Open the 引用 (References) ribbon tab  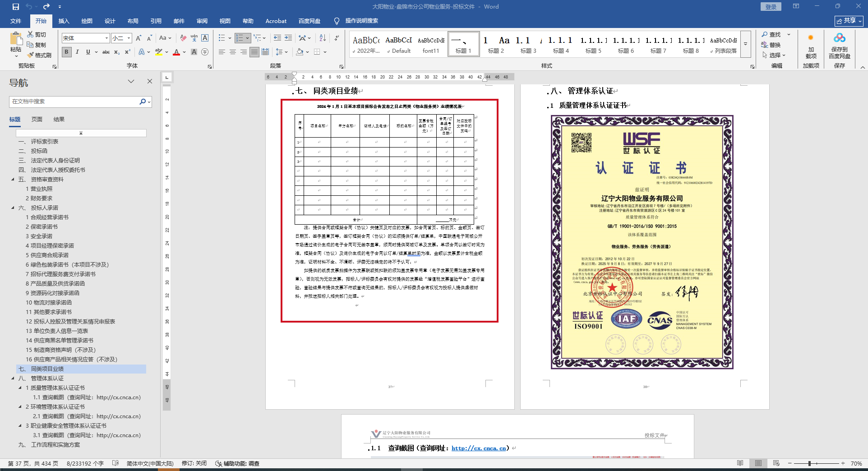pyautogui.click(x=156, y=21)
